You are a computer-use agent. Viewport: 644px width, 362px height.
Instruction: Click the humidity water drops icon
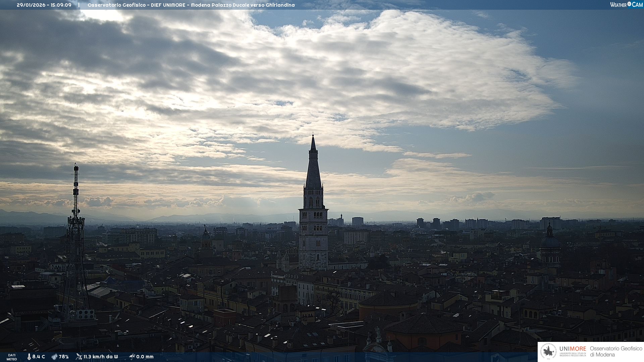click(54, 357)
